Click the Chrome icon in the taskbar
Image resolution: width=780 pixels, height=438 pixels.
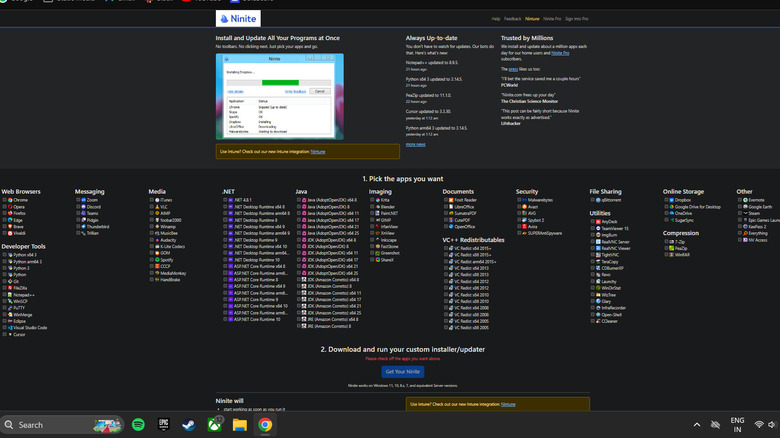click(x=265, y=425)
